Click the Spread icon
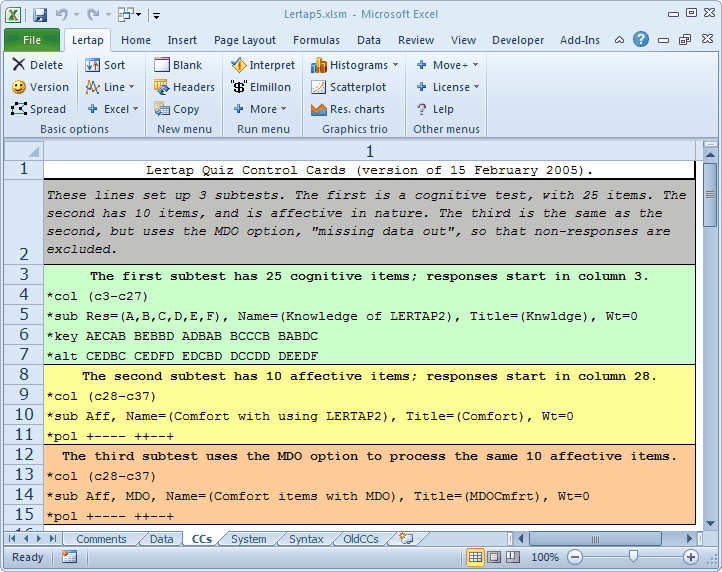The width and height of the screenshot is (722, 572). pyautogui.click(x=18, y=109)
